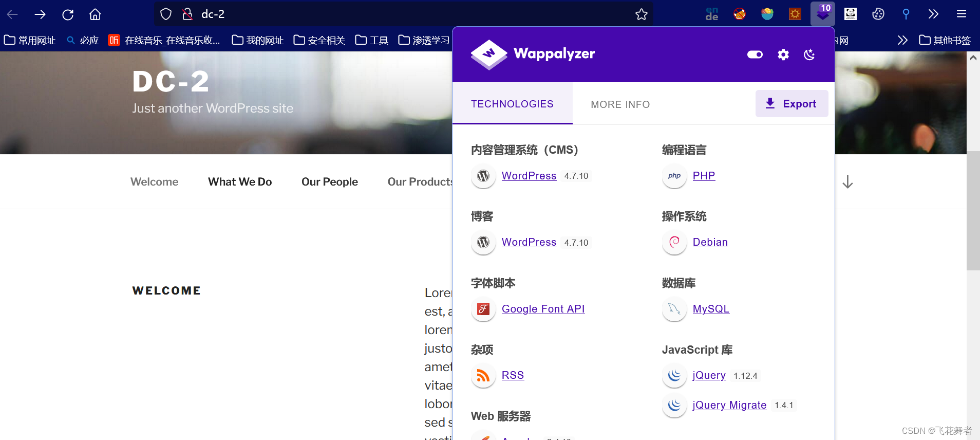Click the Google Font API red icon
The image size is (980, 440).
pos(483,309)
